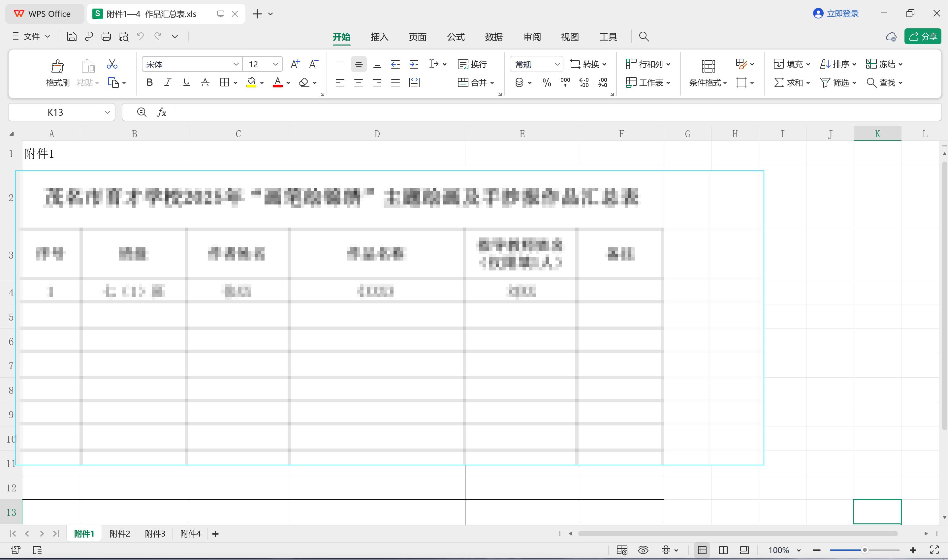Click the Save icon in the quick toolbar
This screenshot has height=560, width=948.
(72, 37)
